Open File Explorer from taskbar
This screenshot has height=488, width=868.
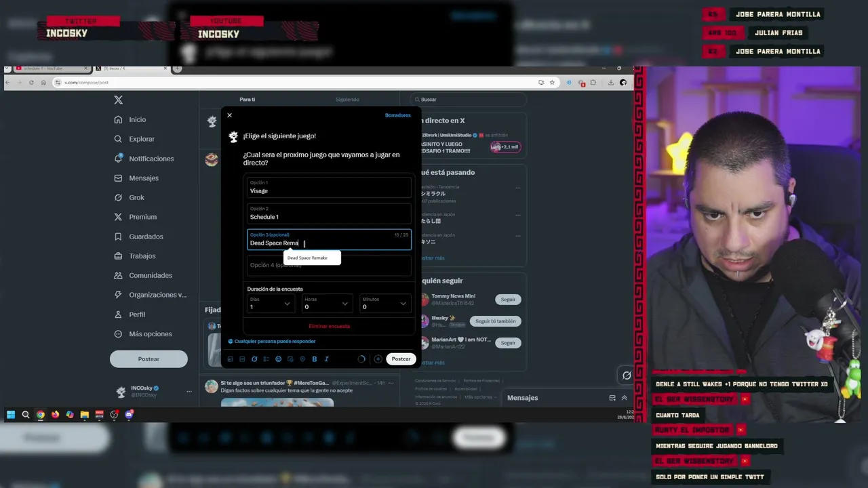pyautogui.click(x=85, y=415)
